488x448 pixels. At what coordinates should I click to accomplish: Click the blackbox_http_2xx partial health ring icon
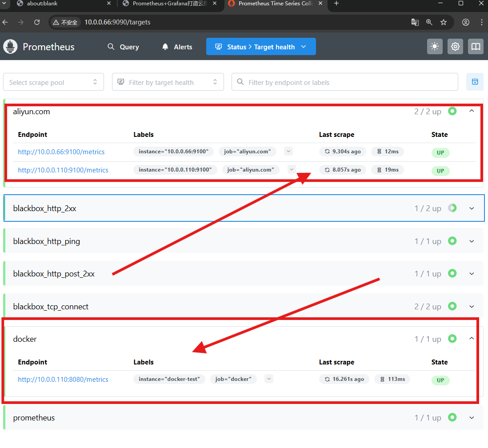click(452, 208)
